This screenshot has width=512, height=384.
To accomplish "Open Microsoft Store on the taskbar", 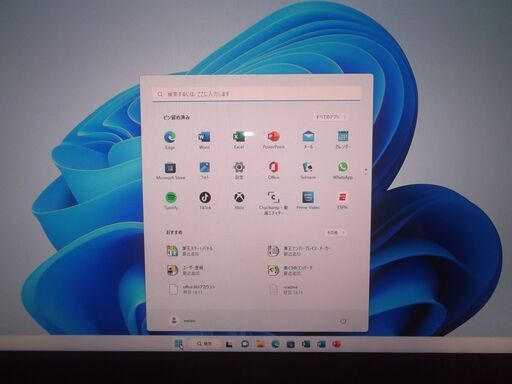I will 290,344.
